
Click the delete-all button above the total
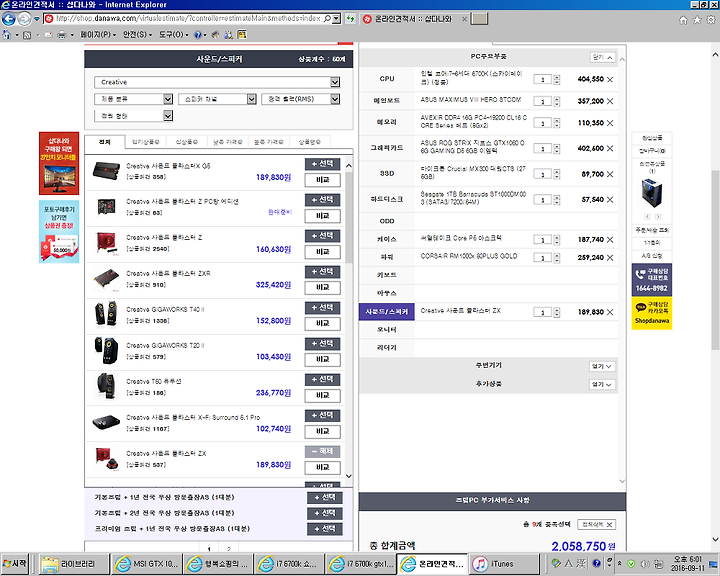coord(596,525)
